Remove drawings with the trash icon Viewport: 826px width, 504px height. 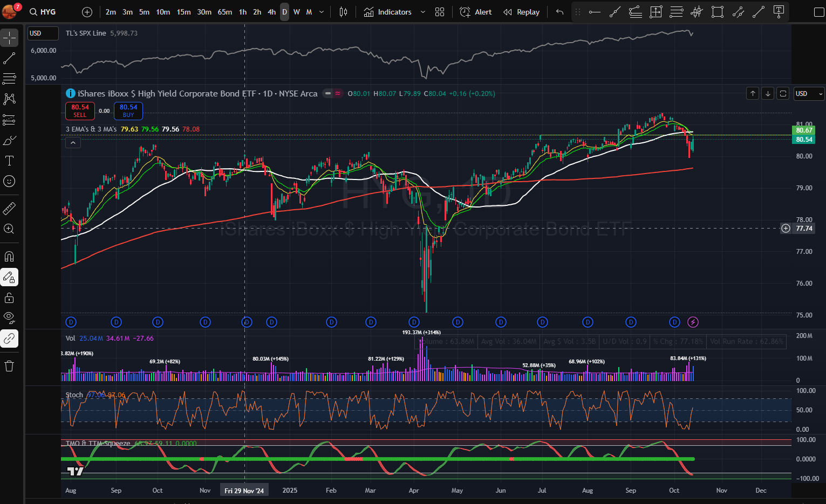coord(9,366)
